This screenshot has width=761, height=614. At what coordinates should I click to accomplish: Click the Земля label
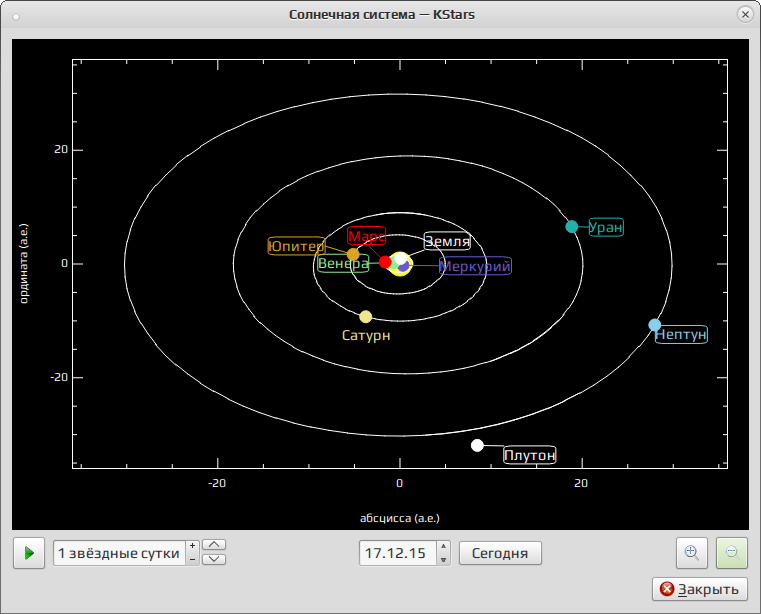[447, 241]
